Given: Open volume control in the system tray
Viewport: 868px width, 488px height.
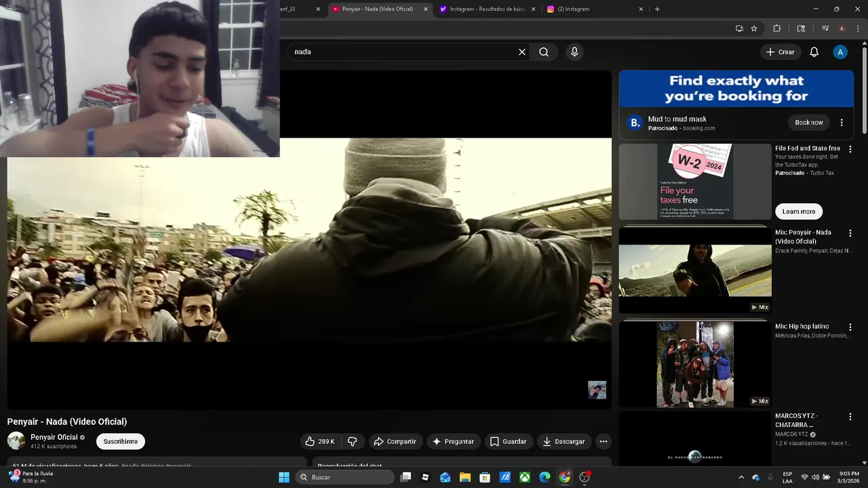Looking at the screenshot, I should [x=815, y=477].
